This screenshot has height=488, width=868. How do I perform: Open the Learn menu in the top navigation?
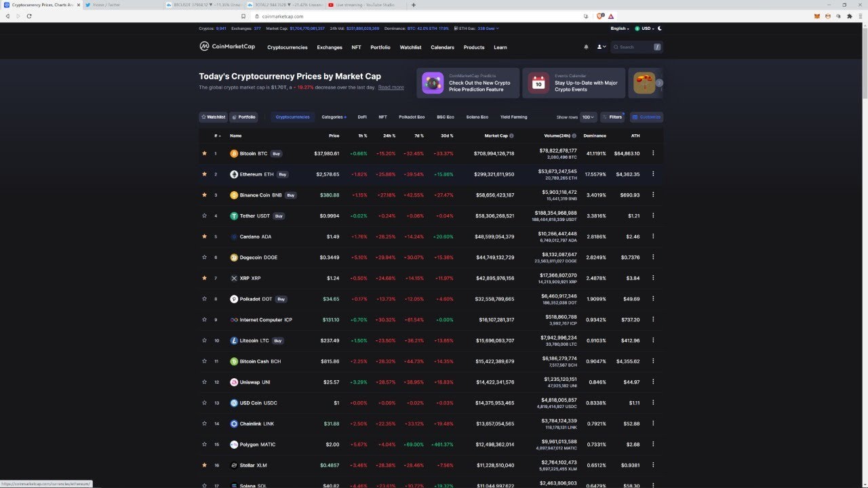pyautogui.click(x=500, y=47)
